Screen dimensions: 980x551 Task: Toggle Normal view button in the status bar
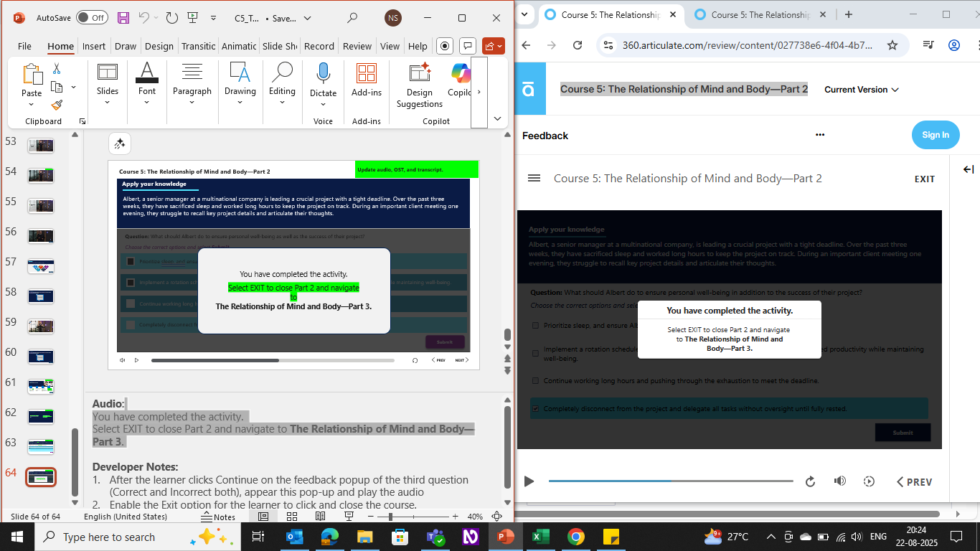[263, 517]
